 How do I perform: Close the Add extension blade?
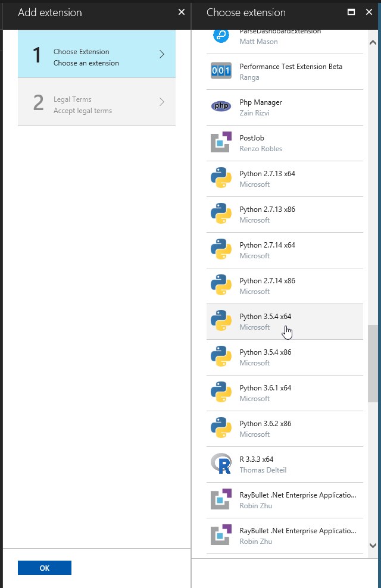182,12
